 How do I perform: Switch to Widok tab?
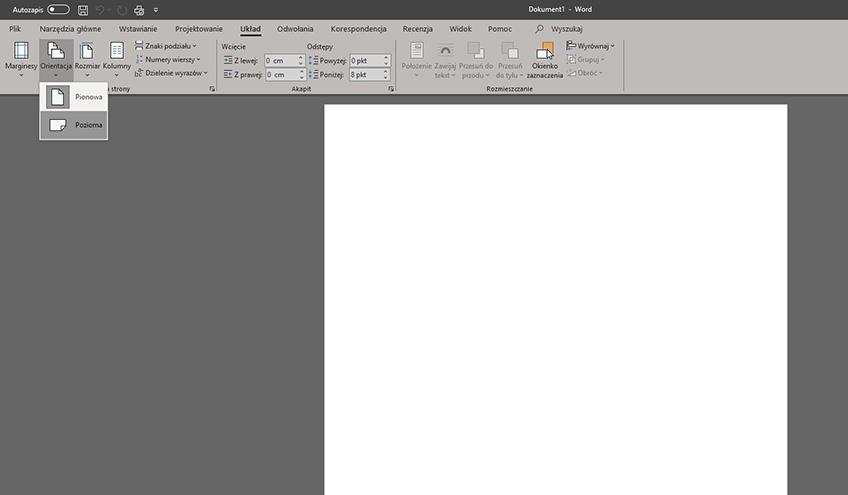pos(460,29)
